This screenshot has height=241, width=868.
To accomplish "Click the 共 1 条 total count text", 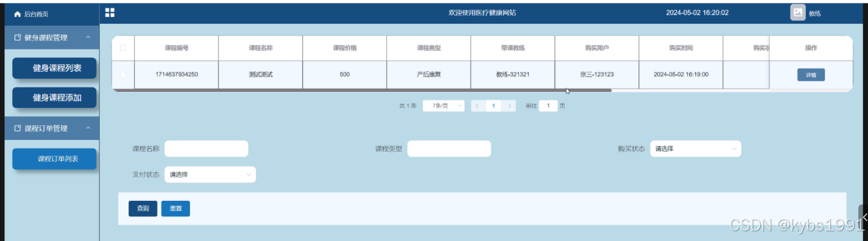I will (408, 106).
